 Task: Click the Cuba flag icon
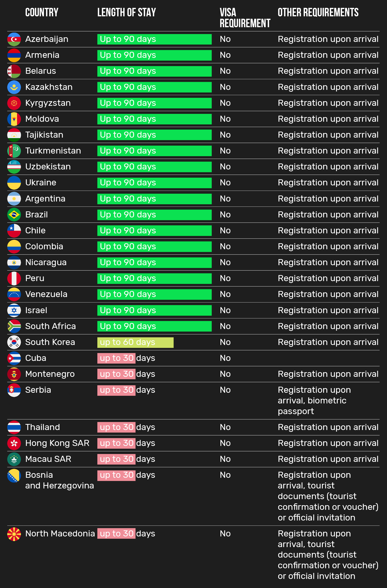pos(14,358)
